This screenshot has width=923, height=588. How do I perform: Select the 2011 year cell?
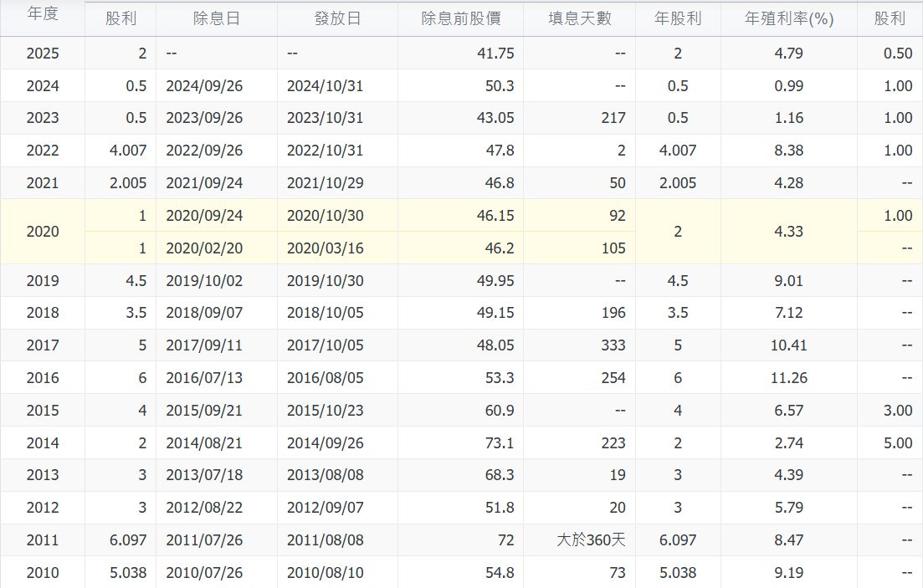point(43,540)
